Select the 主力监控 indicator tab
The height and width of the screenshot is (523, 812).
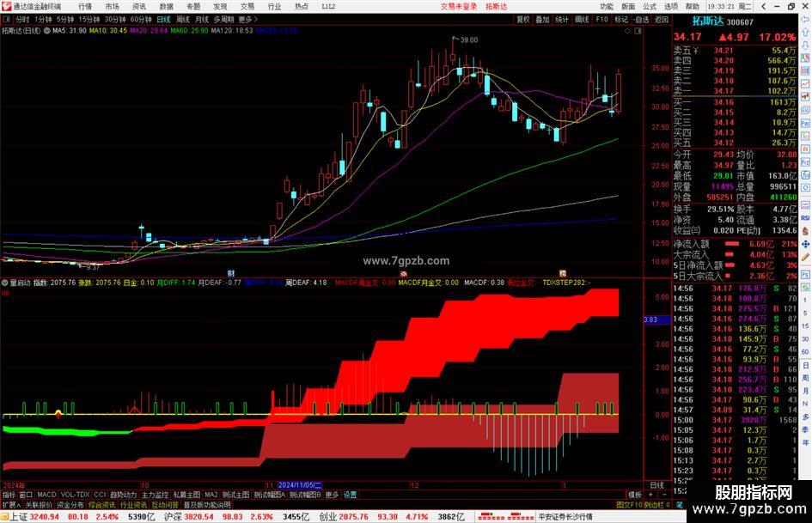(x=155, y=495)
